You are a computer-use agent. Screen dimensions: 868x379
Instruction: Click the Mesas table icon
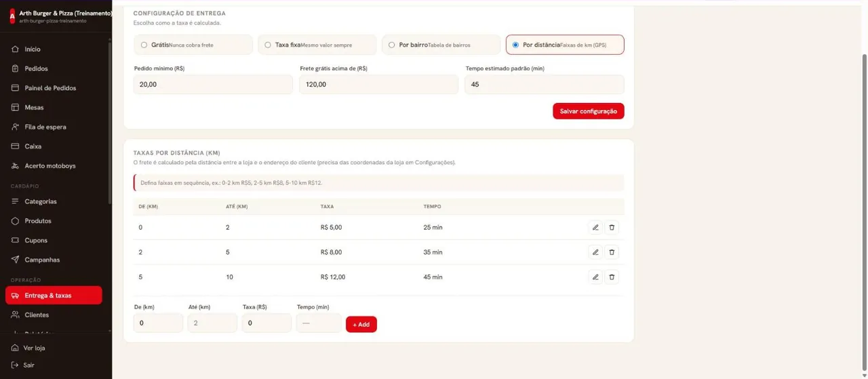[x=15, y=107]
